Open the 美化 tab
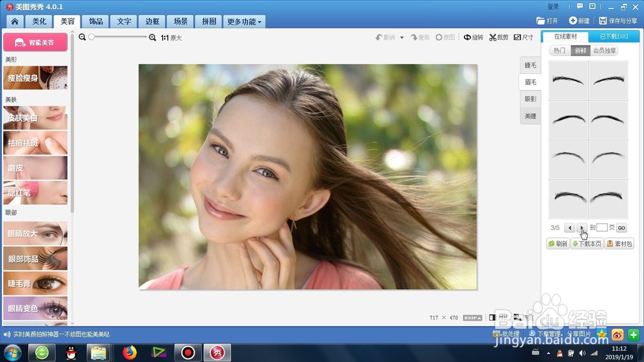Screen dimensions: 644x362 (39, 21)
